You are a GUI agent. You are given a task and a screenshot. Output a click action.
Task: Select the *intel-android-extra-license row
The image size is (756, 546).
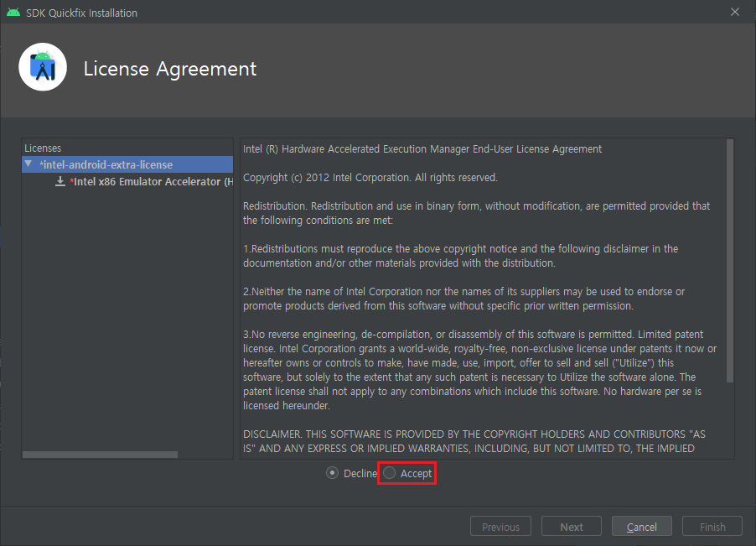click(x=127, y=164)
